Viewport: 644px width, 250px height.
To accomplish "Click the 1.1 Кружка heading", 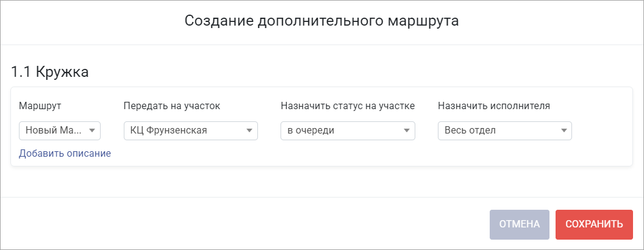I will coord(49,72).
